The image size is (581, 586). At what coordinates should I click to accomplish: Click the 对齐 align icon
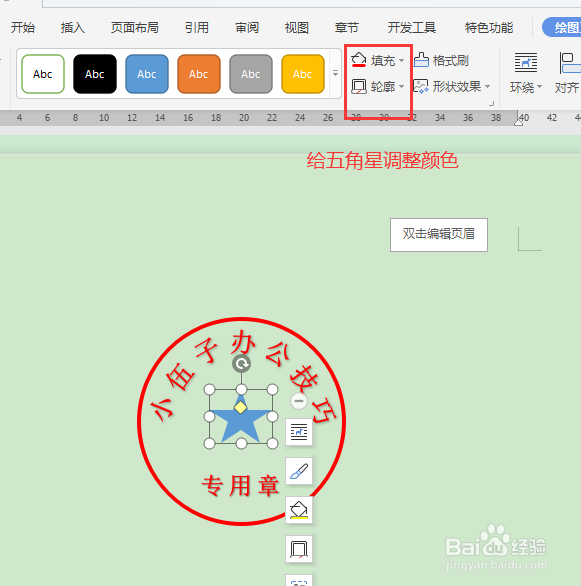[569, 63]
